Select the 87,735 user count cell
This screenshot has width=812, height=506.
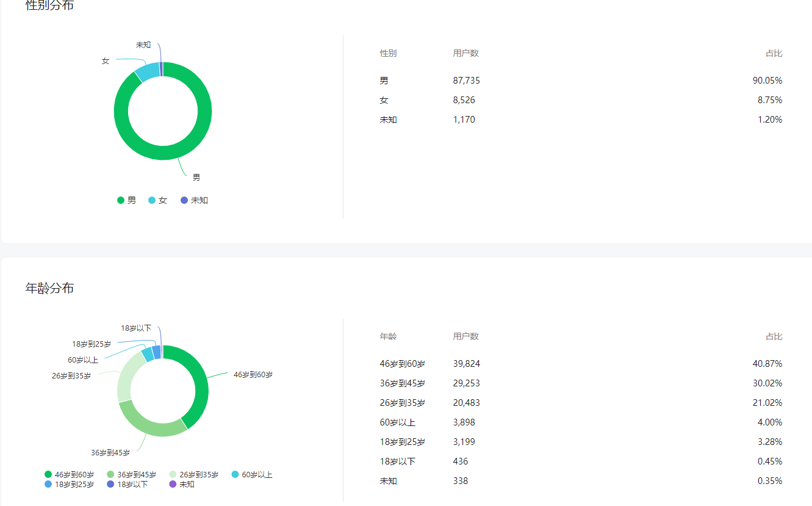coord(467,81)
